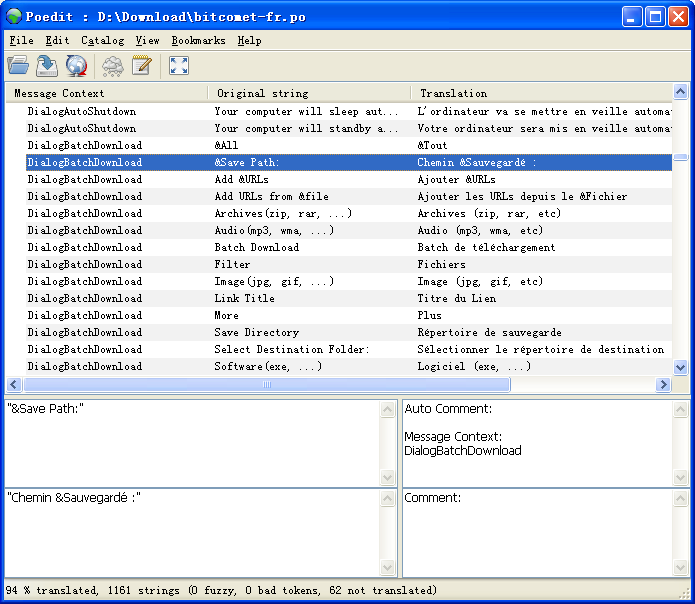Click the horizontal scrollbar right arrow
The height and width of the screenshot is (604, 695).
(x=663, y=385)
